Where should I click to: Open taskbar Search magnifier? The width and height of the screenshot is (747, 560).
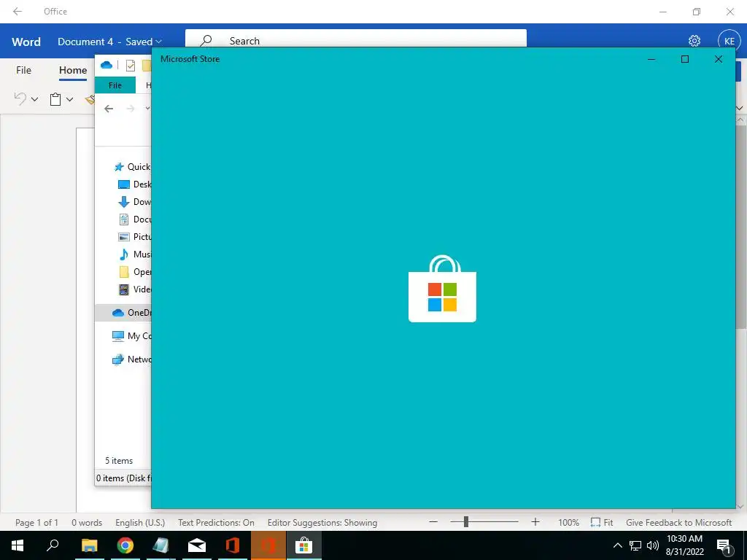pos(53,545)
